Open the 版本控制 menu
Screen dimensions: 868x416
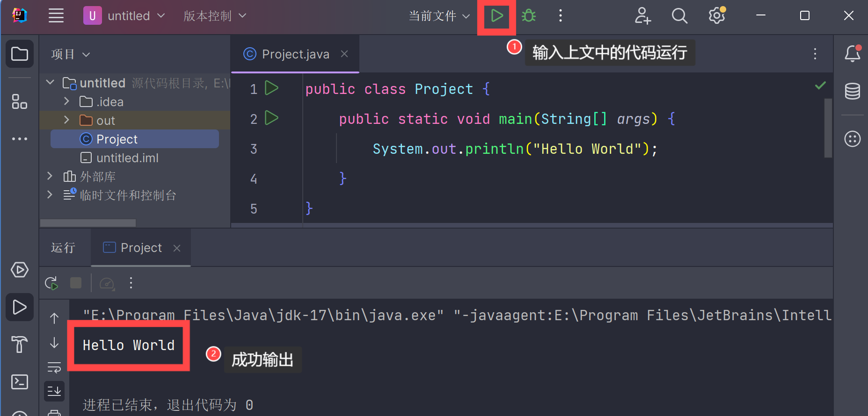pyautogui.click(x=214, y=16)
